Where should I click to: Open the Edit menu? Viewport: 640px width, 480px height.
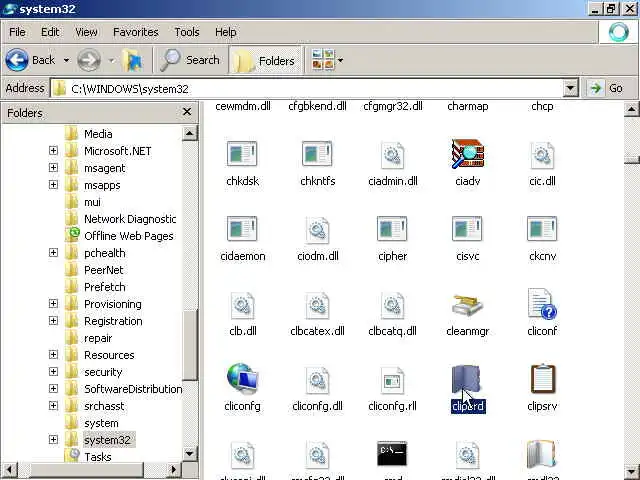[x=50, y=32]
